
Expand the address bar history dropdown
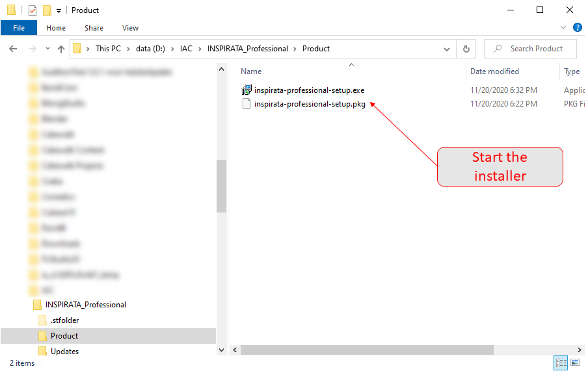[x=447, y=49]
